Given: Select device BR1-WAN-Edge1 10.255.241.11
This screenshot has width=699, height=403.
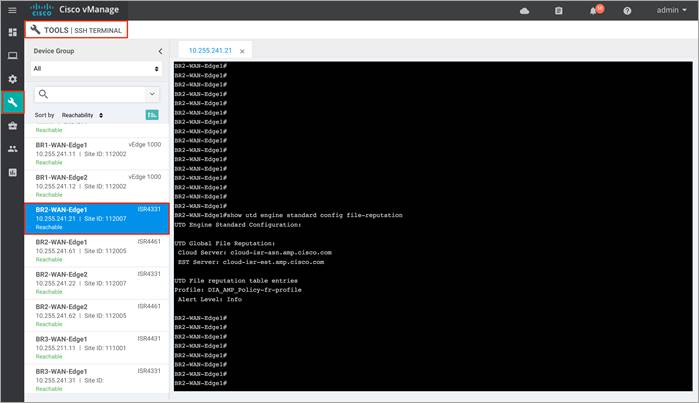Looking at the screenshot, I should tap(97, 154).
